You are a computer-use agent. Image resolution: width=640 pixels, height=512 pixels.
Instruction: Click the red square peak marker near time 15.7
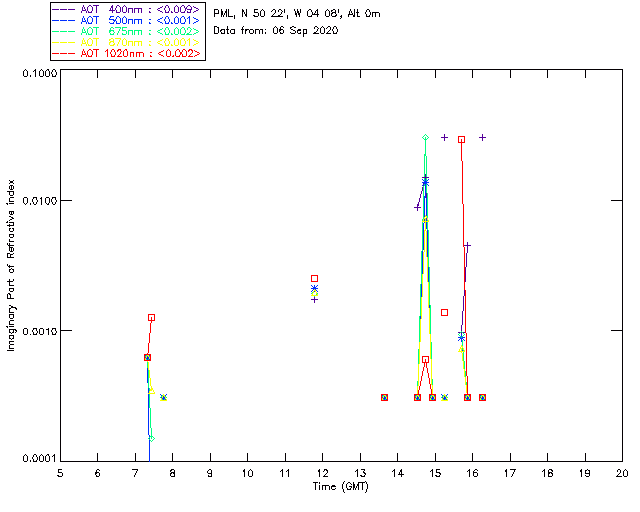coord(461,140)
